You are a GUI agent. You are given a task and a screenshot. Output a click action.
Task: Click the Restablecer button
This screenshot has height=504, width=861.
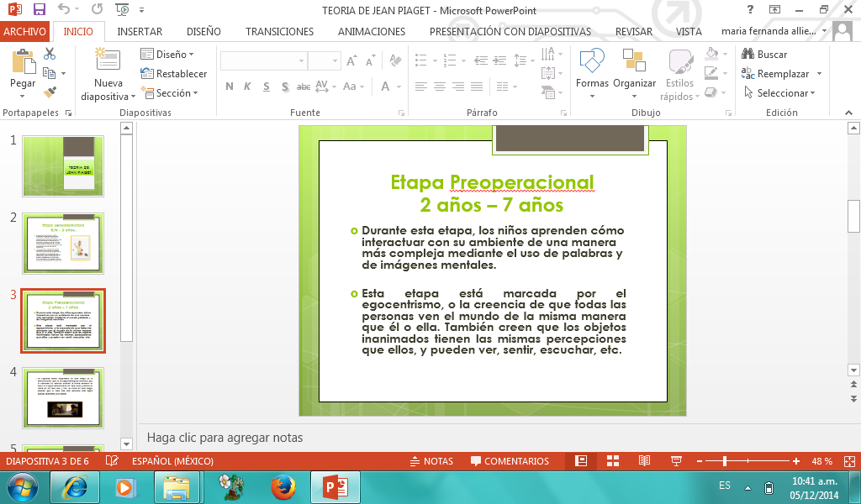tap(174, 74)
